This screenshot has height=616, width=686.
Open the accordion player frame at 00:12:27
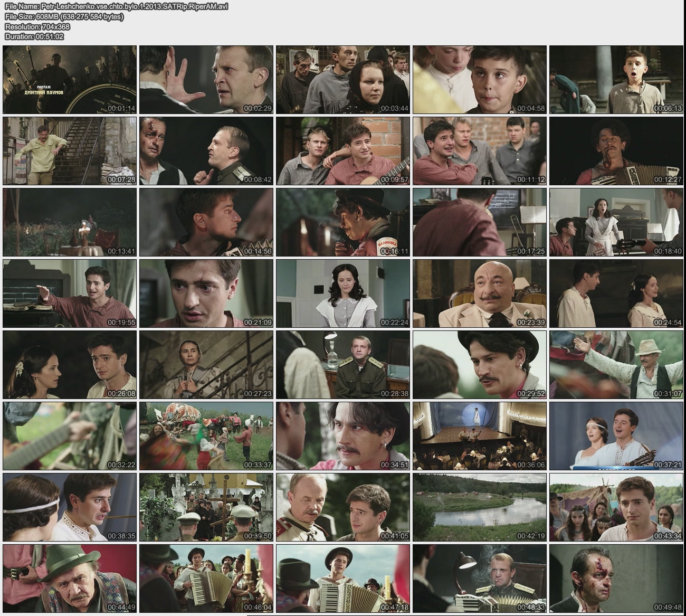point(616,151)
